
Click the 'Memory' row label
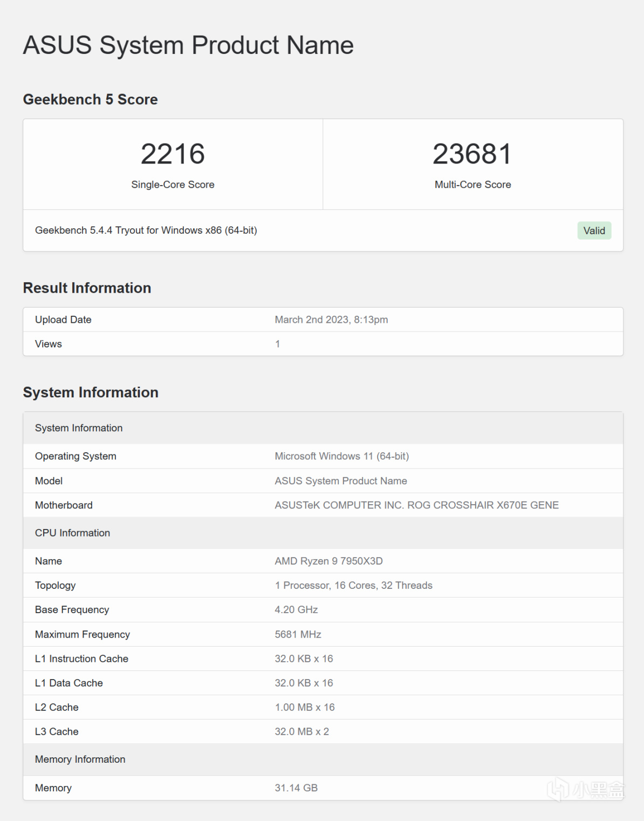pos(53,788)
